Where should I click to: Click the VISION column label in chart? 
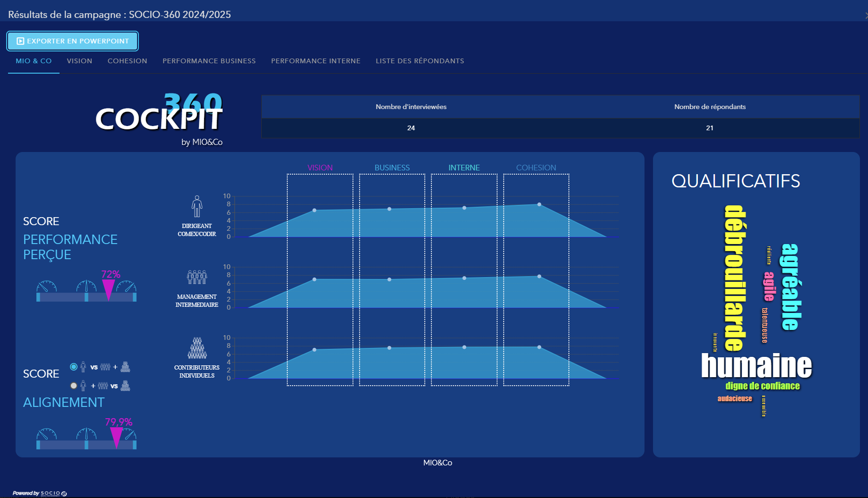[320, 168]
